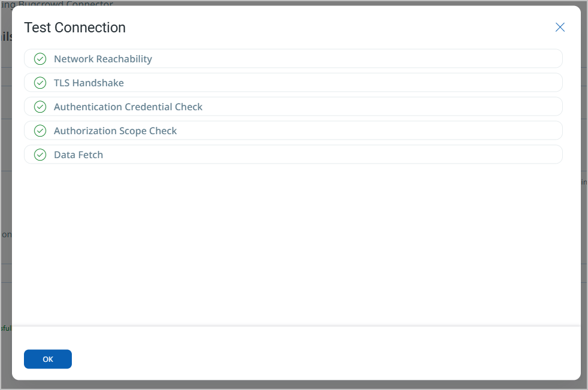Select the TLS Handshake label text

pyautogui.click(x=89, y=83)
